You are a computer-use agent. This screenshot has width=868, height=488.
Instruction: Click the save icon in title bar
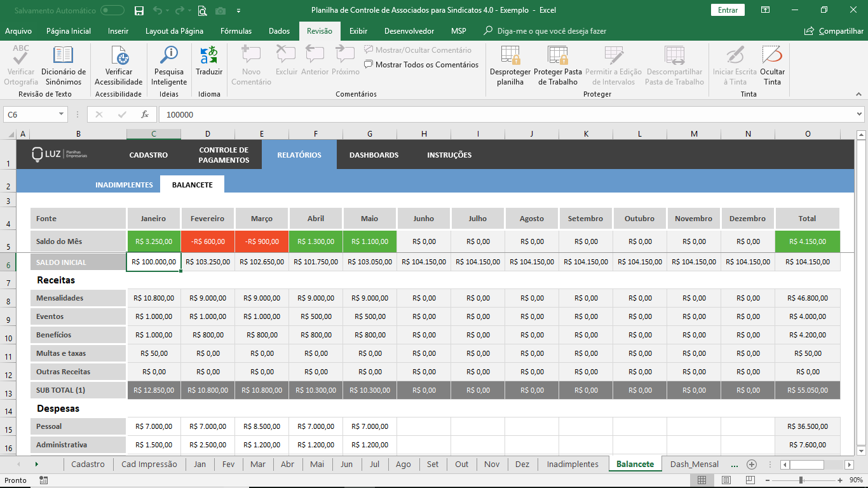pos(139,10)
